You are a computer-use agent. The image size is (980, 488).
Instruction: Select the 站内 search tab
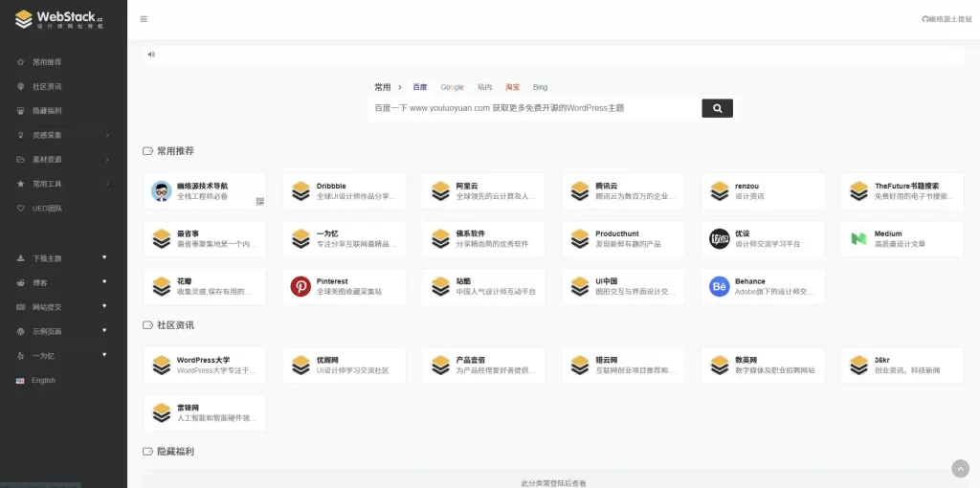484,87
